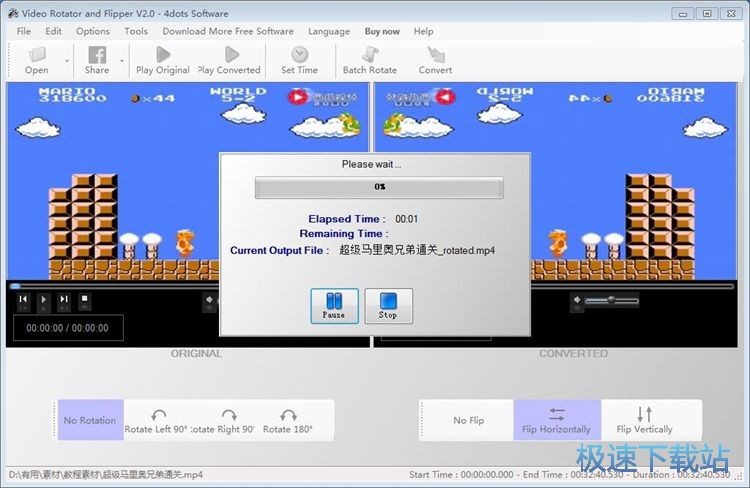
Task: Mute the converted player volume icon
Action: [x=577, y=300]
